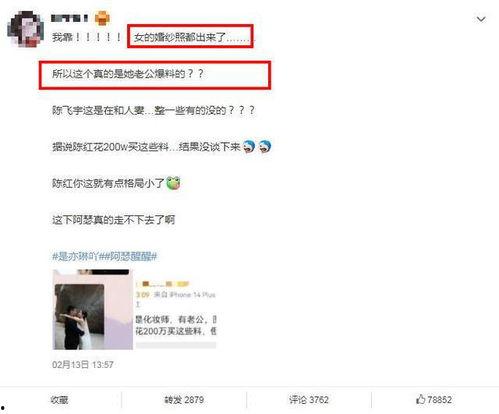Click the line 这下阿瑟真的走不下去了啊
The height and width of the screenshot is (414, 499).
pos(113,220)
